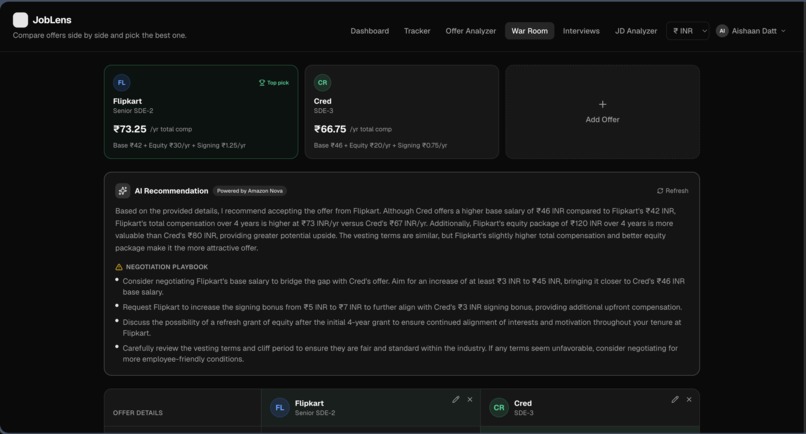This screenshot has width=806, height=434.
Task: Select the Cred offer card
Action: [402, 112]
